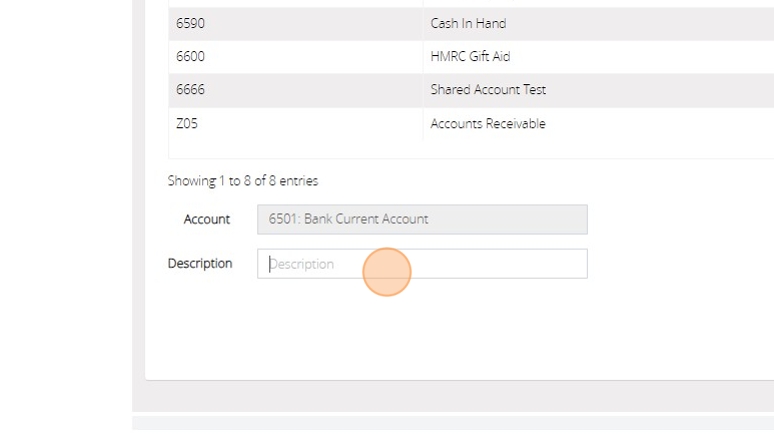
Task: Select the Z05 account code cell
Action: pyautogui.click(x=187, y=124)
